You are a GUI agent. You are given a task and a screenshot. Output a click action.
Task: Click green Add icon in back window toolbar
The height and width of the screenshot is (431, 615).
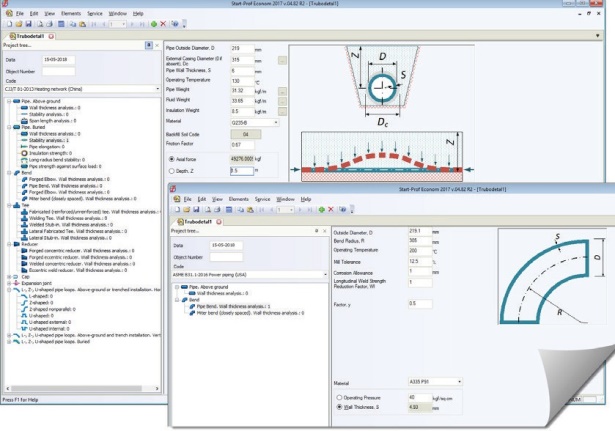point(154,24)
